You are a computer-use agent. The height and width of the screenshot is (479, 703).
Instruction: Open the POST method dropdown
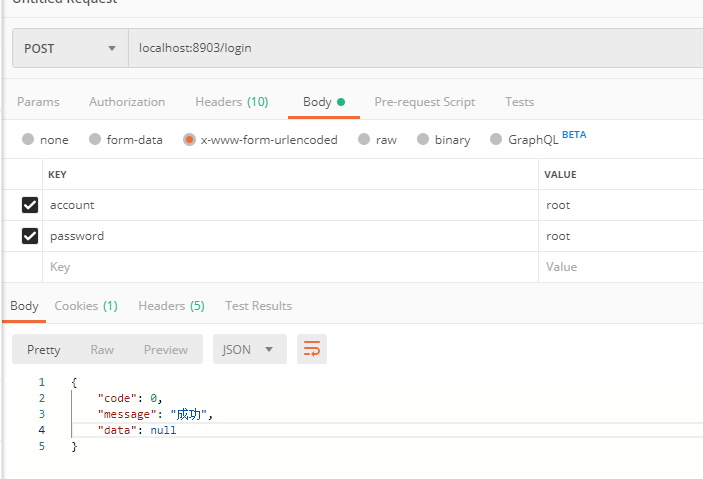(70, 48)
